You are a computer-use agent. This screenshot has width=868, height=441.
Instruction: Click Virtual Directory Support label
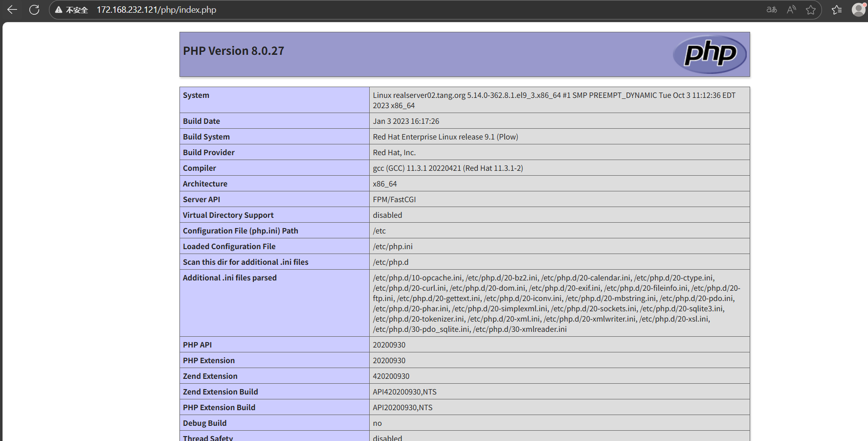coord(228,215)
